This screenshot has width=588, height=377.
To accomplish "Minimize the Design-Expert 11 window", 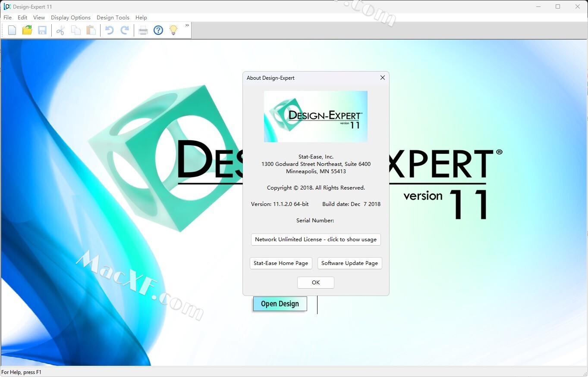I will [538, 6].
